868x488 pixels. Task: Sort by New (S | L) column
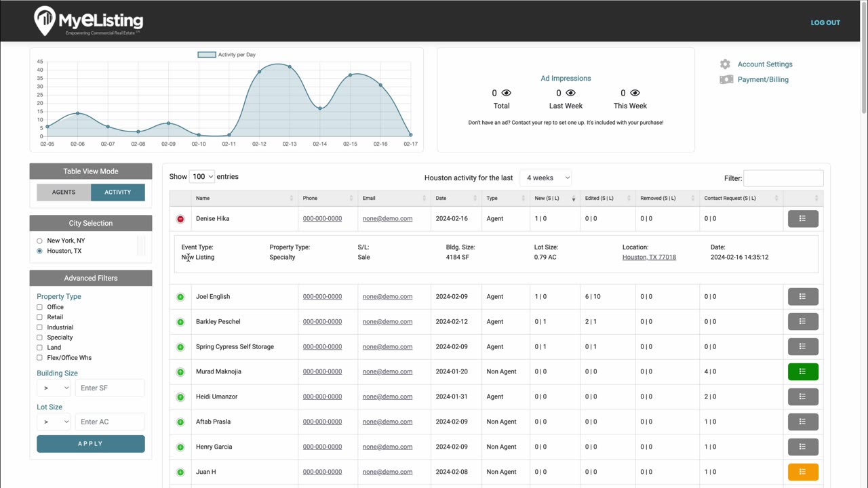click(555, 198)
